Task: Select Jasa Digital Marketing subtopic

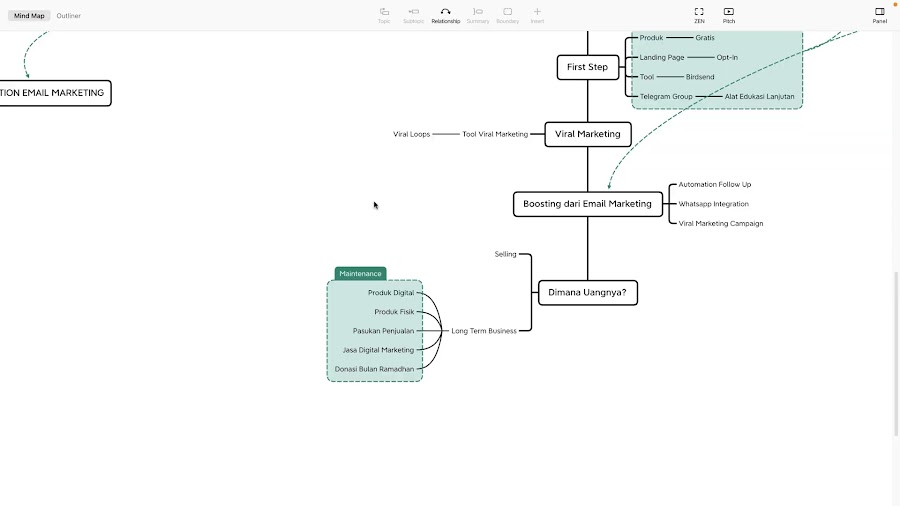Action: click(x=378, y=350)
